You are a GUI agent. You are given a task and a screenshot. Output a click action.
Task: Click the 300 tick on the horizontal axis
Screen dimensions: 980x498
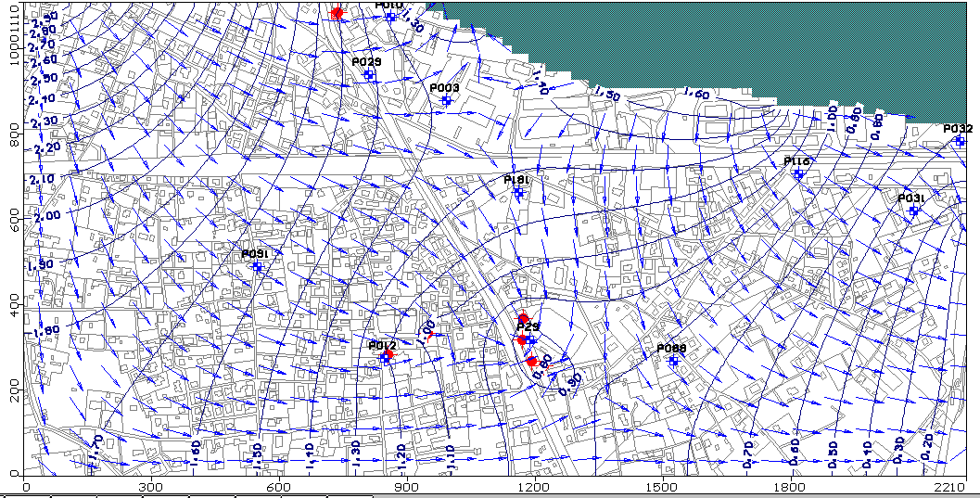click(x=150, y=486)
